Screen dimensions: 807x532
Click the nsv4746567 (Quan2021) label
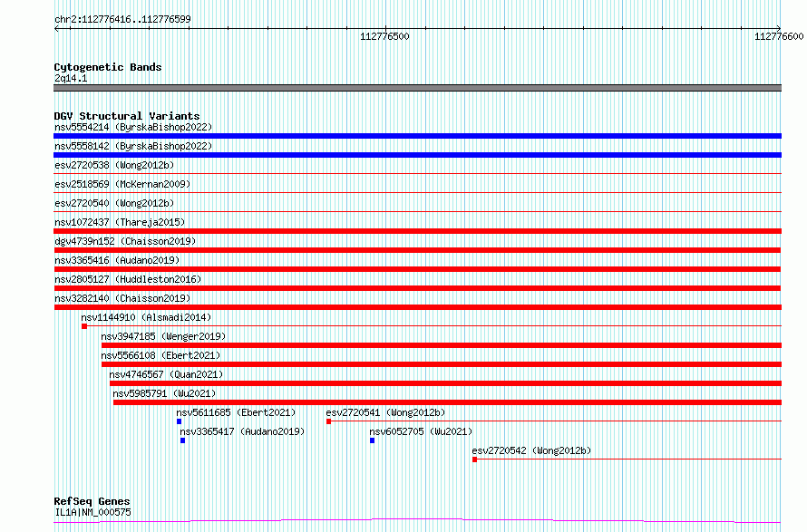click(166, 374)
